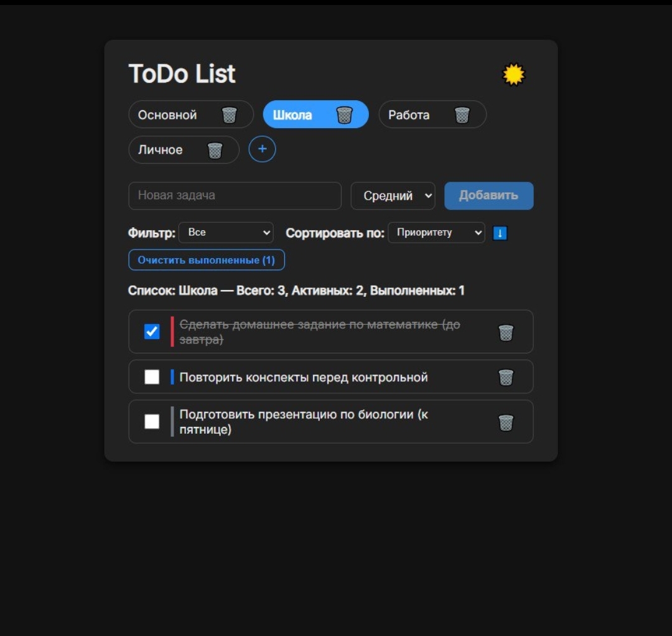672x636 pixels.
Task: Delete the Работа list via trash icon
Action: [462, 115]
